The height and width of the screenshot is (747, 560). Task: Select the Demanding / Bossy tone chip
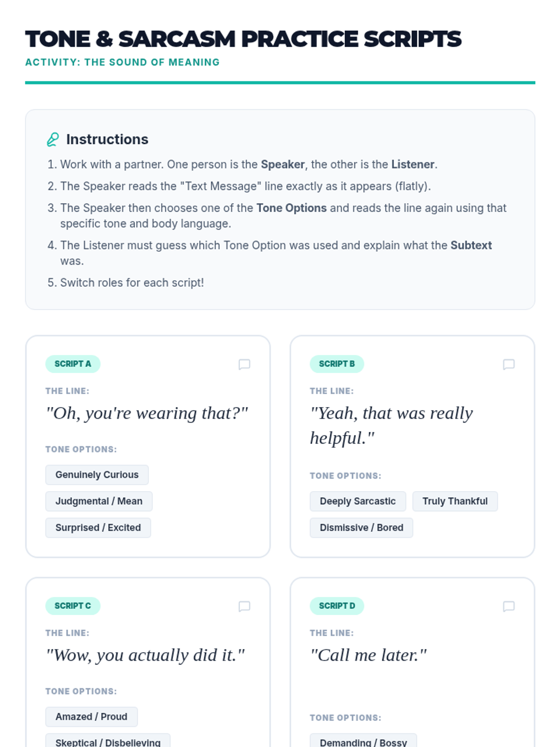click(363, 741)
